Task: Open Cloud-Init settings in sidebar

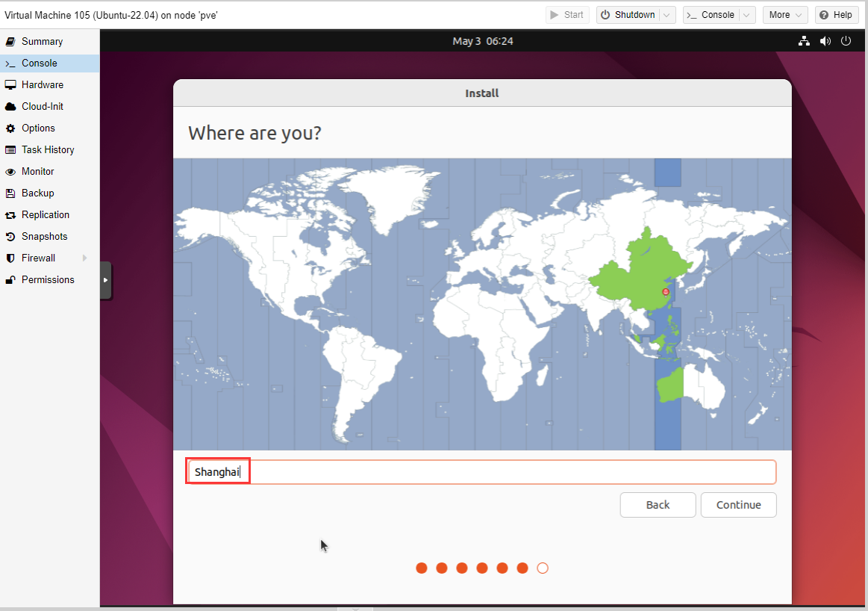Action: 43,107
